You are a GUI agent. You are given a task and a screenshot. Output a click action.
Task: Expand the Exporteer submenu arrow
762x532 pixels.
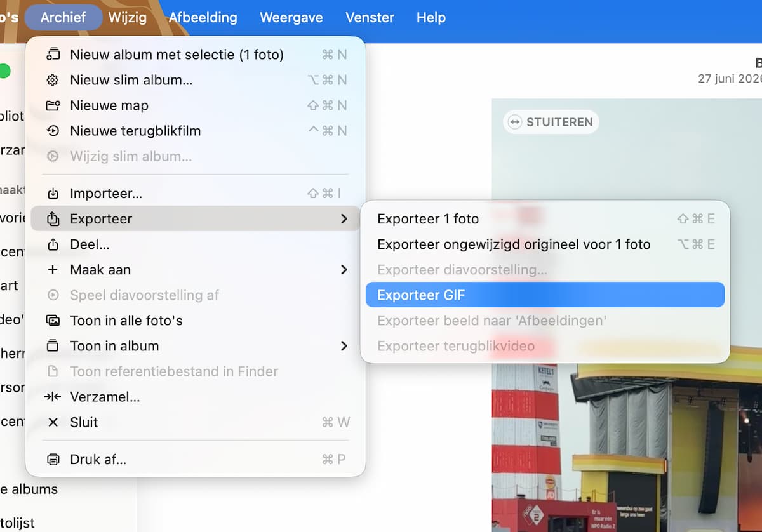(x=344, y=219)
